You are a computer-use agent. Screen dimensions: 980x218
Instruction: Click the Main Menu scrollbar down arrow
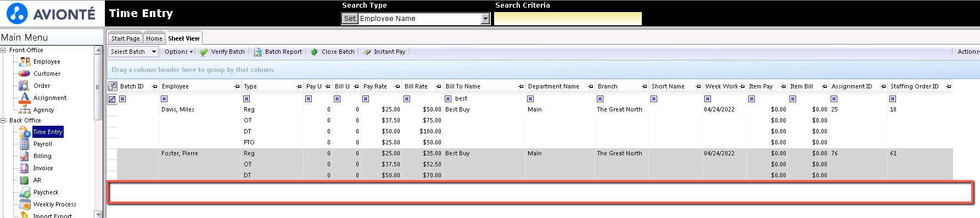pos(98,214)
